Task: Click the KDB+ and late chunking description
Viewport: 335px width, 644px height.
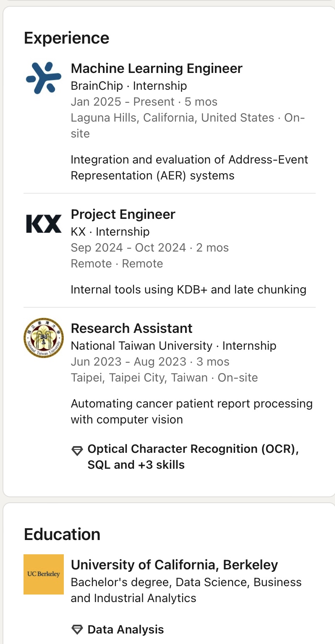Action: click(188, 289)
